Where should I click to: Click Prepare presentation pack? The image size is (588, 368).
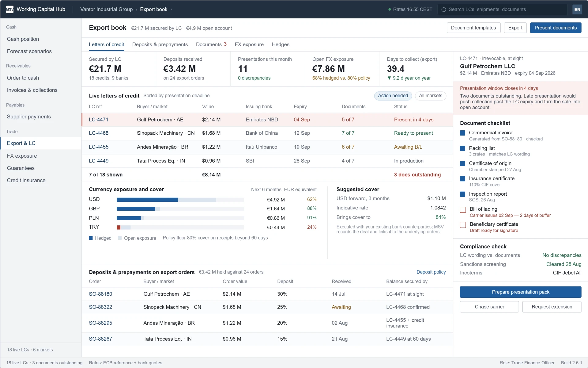coord(520,292)
